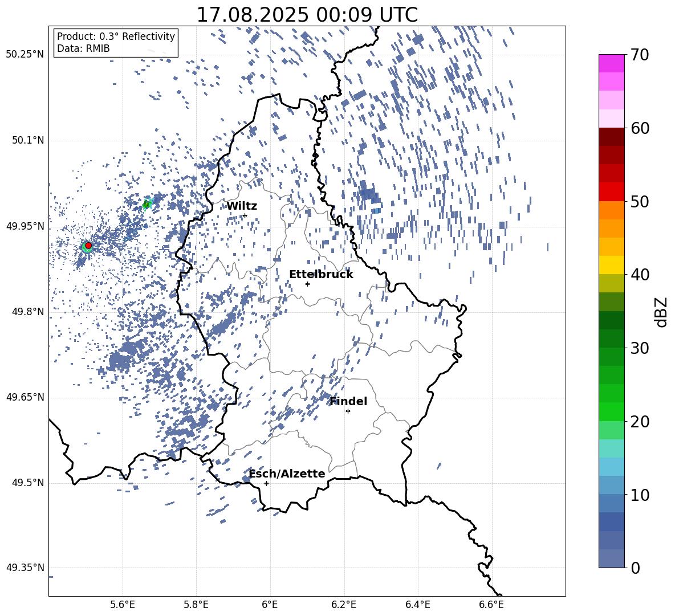
Task: Click the cross marker under Wiltz
Action: [245, 215]
